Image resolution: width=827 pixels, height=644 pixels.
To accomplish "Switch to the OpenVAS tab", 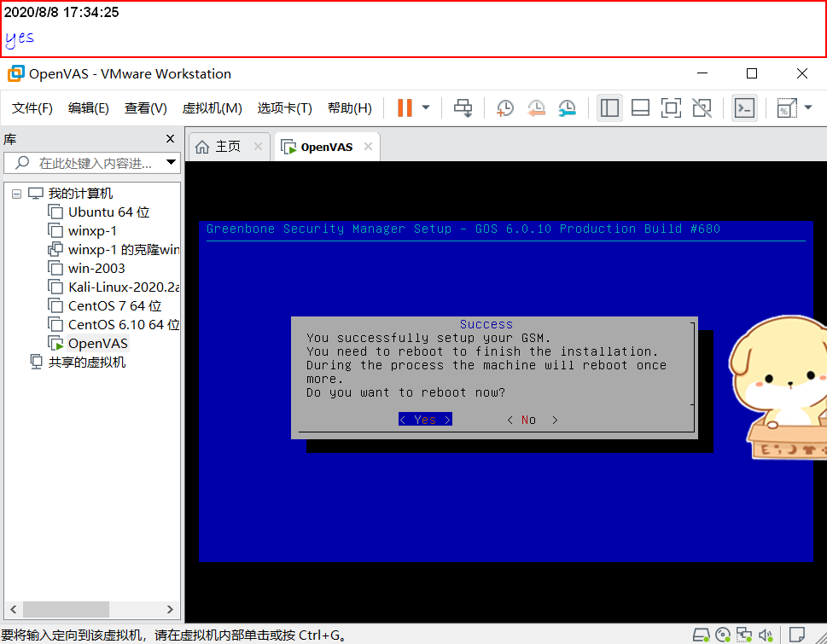I will pos(327,147).
